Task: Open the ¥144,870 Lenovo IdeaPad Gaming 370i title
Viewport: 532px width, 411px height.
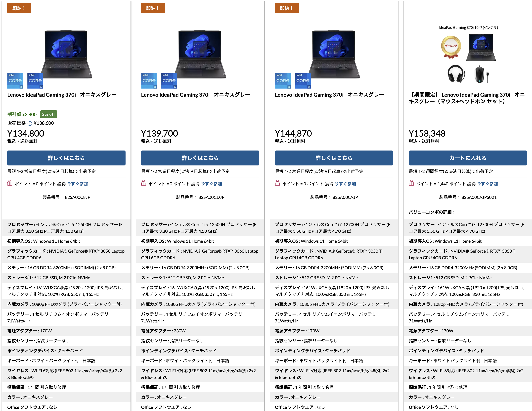Action: click(329, 95)
